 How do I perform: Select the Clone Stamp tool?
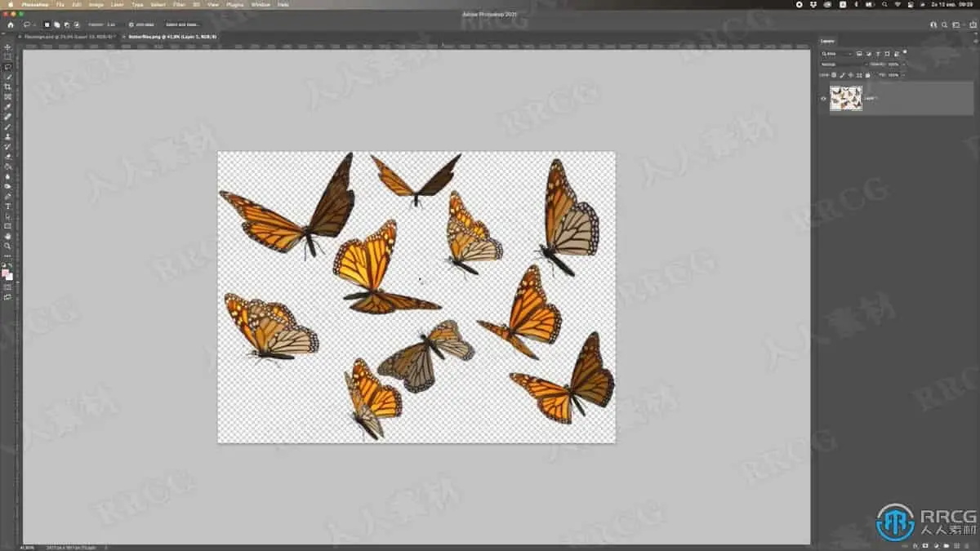[x=7, y=136]
